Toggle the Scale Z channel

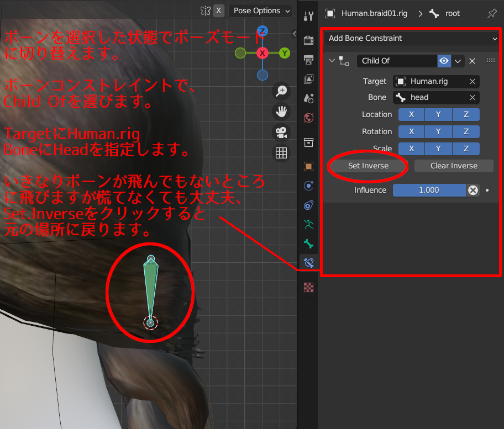[466, 149]
